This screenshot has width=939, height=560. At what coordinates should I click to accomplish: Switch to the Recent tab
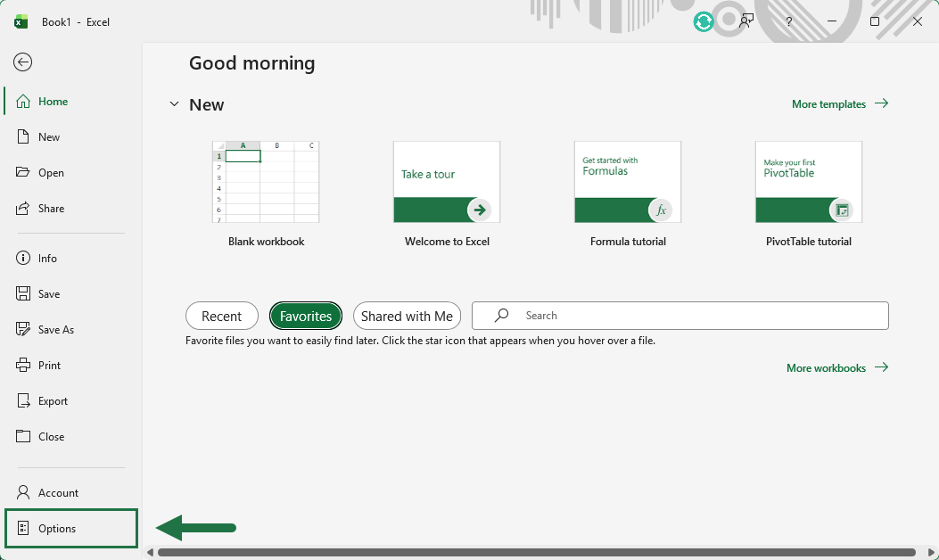click(221, 316)
